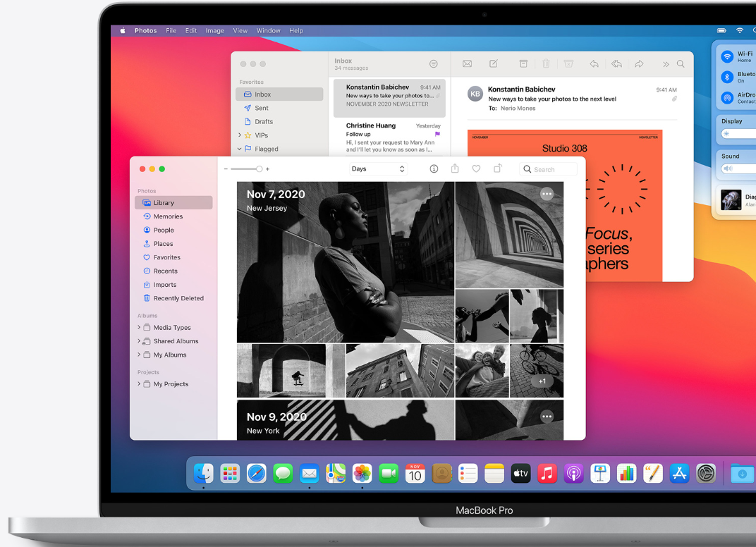Screen dimensions: 756x547
Task: Open the Window menu in menu bar
Action: (x=268, y=31)
